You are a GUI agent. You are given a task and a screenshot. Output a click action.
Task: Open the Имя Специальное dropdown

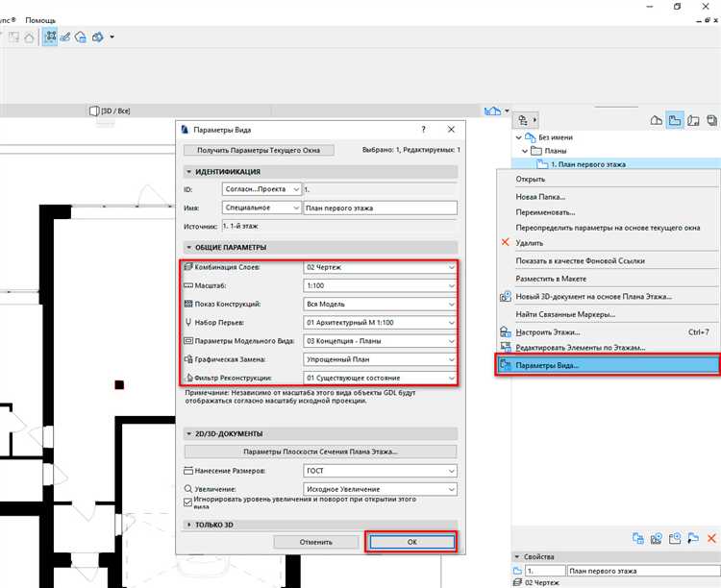(261, 208)
